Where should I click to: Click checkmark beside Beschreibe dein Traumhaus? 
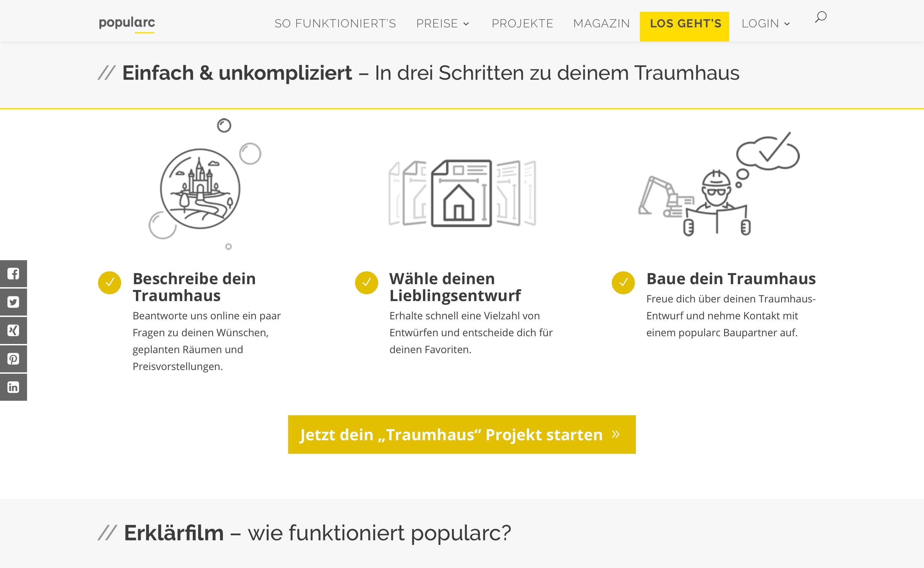109,282
